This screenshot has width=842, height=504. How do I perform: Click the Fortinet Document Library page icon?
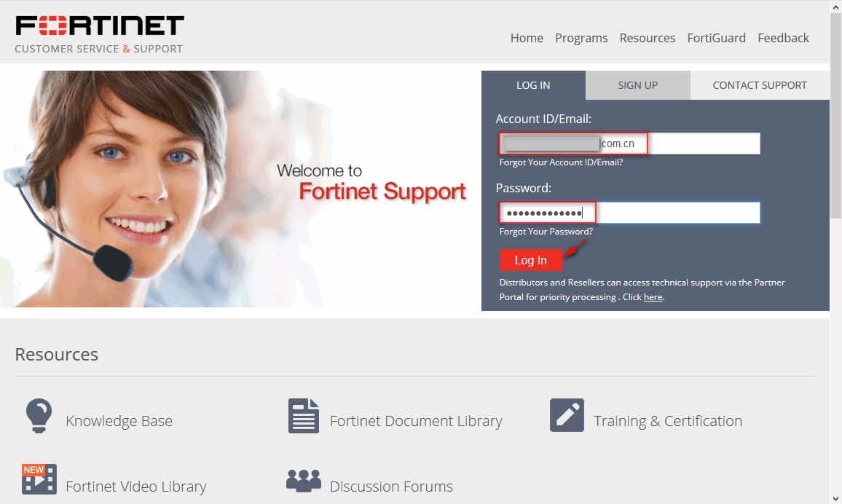304,415
